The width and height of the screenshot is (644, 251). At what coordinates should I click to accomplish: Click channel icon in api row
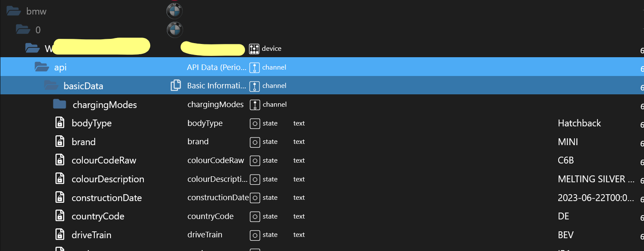(x=254, y=67)
